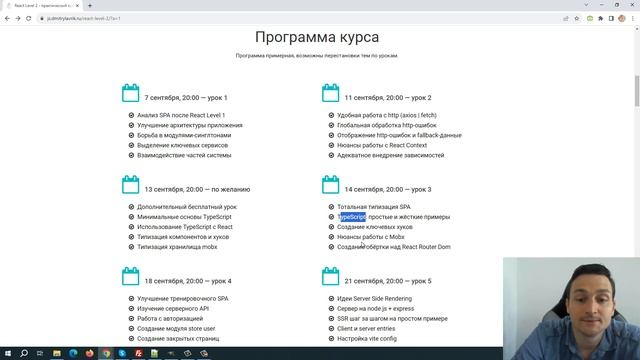Screen dimensions: 640x360
Task: Click 'Создание обёртки над React Router Dom'
Action: [x=394, y=247]
